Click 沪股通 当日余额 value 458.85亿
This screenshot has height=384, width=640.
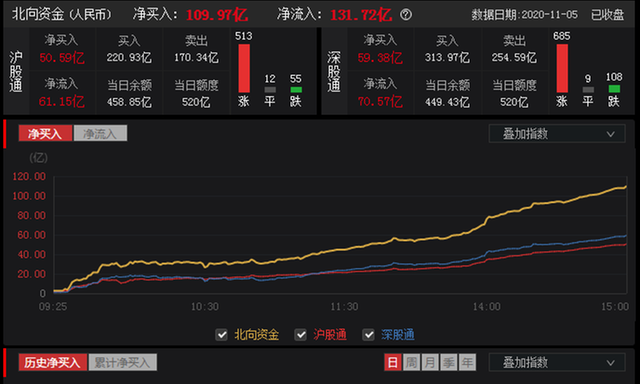click(129, 102)
